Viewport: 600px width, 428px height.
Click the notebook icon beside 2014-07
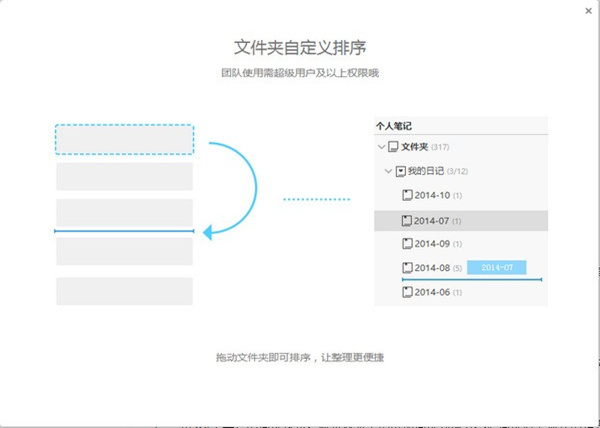click(406, 220)
